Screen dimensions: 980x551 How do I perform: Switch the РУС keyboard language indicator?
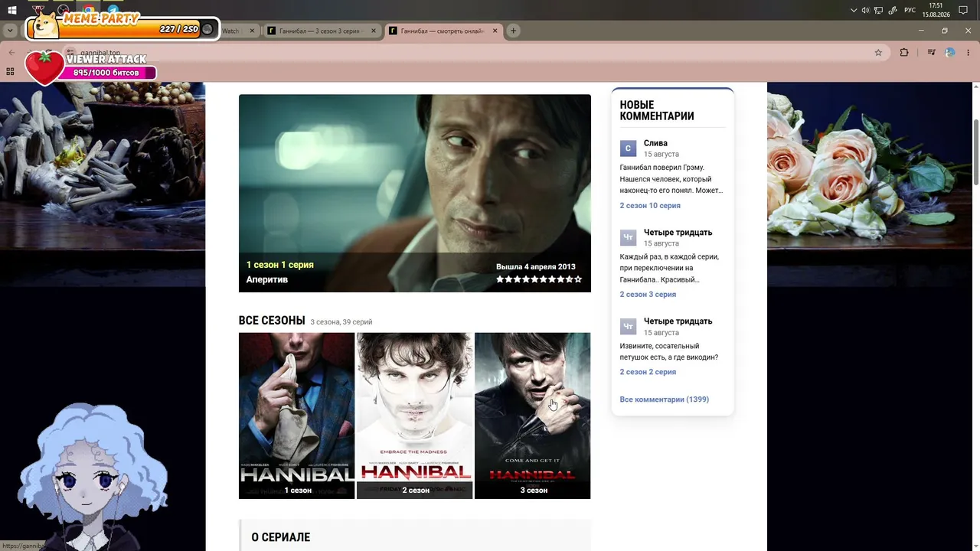pyautogui.click(x=910, y=10)
